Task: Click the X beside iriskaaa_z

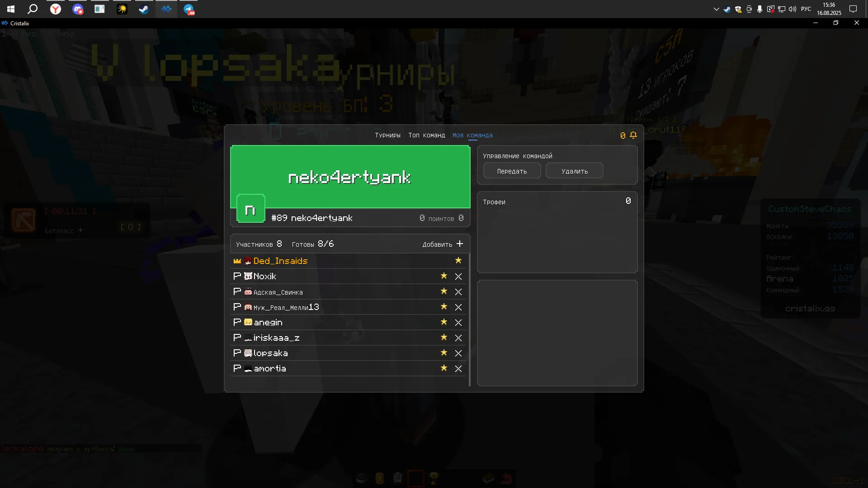Action: (x=458, y=338)
